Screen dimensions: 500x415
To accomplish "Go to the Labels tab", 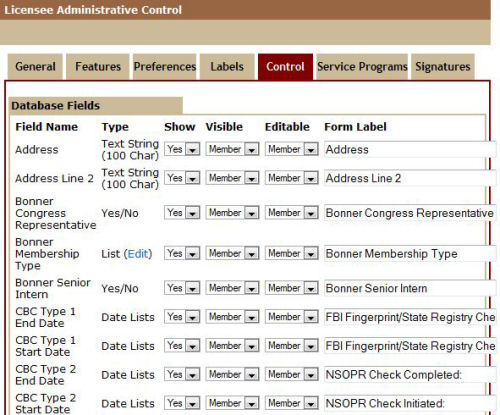I will tap(227, 67).
